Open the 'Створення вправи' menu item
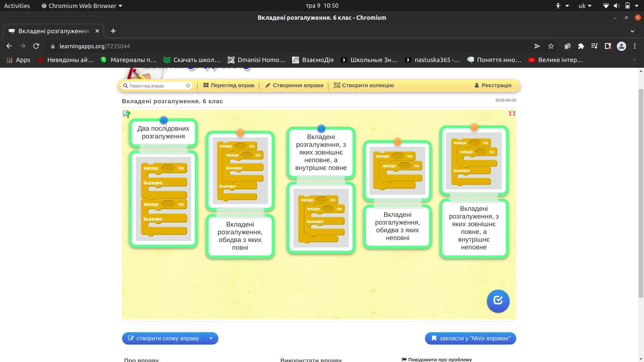 point(294,85)
